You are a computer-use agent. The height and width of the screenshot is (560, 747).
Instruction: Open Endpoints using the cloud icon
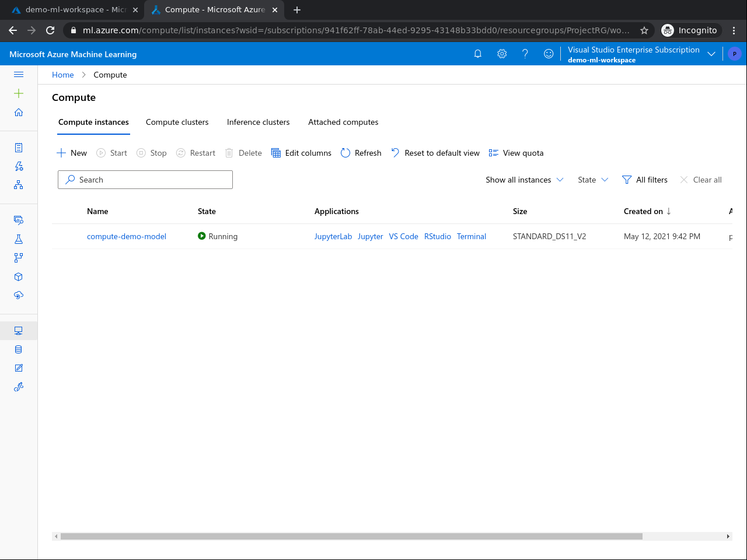(18, 295)
